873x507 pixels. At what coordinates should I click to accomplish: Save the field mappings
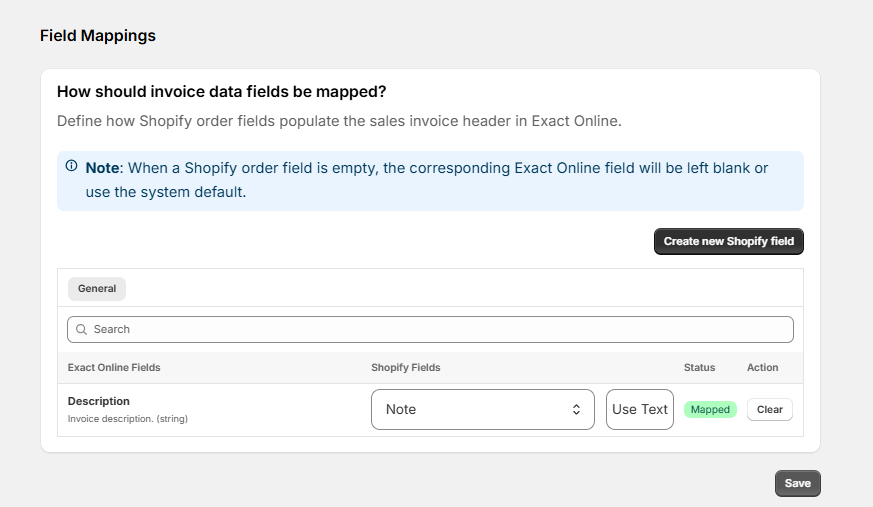798,483
